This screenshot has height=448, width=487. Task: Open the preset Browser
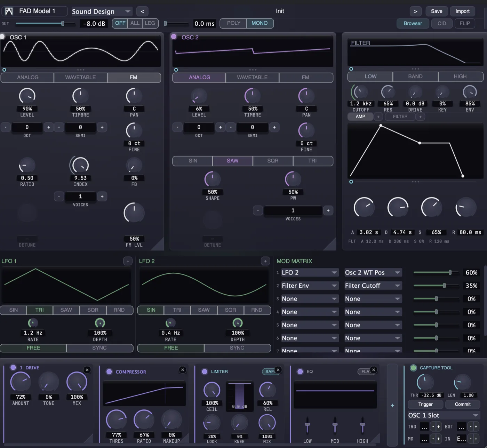[x=413, y=23]
